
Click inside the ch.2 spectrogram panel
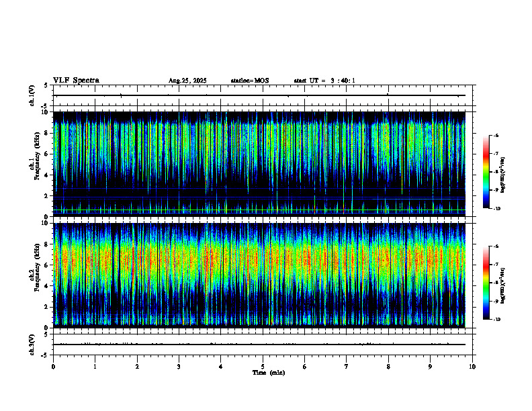pos(259,275)
